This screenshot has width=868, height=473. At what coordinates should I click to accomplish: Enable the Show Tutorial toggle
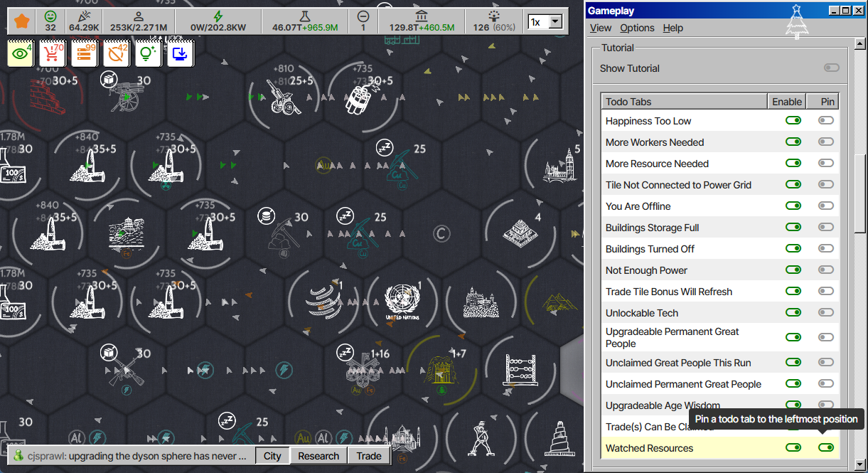(x=831, y=68)
